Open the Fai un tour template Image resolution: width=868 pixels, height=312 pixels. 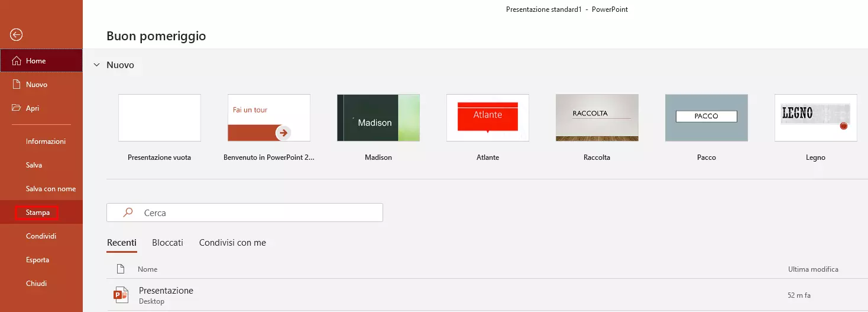coord(269,118)
